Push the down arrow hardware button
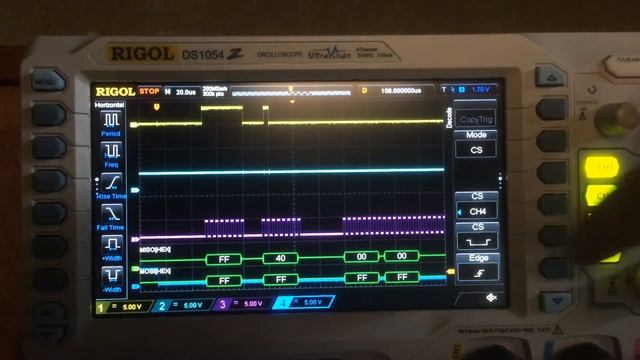This screenshot has height=360, width=640. (x=557, y=301)
